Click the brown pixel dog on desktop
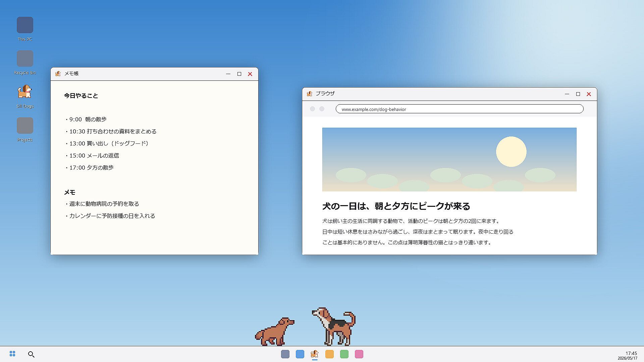 click(274, 331)
